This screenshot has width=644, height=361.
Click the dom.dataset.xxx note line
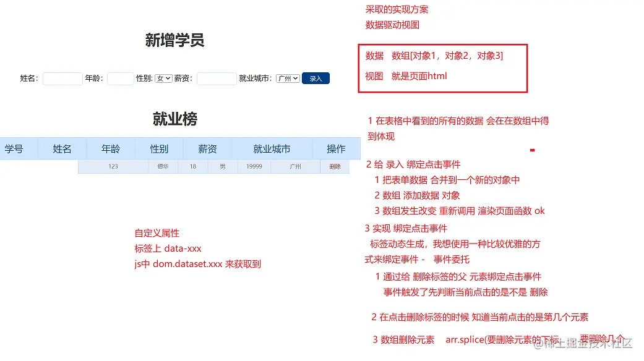(x=197, y=264)
